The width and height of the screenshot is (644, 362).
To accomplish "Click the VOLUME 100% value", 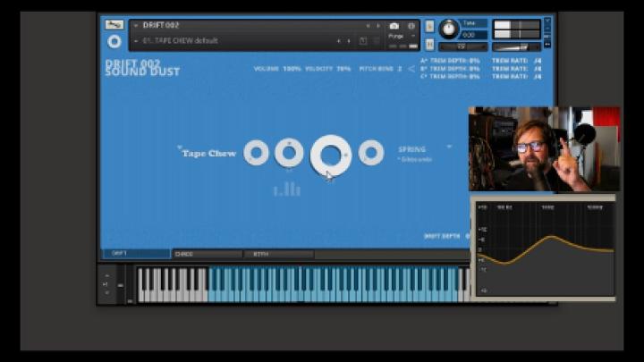I will click(x=292, y=69).
